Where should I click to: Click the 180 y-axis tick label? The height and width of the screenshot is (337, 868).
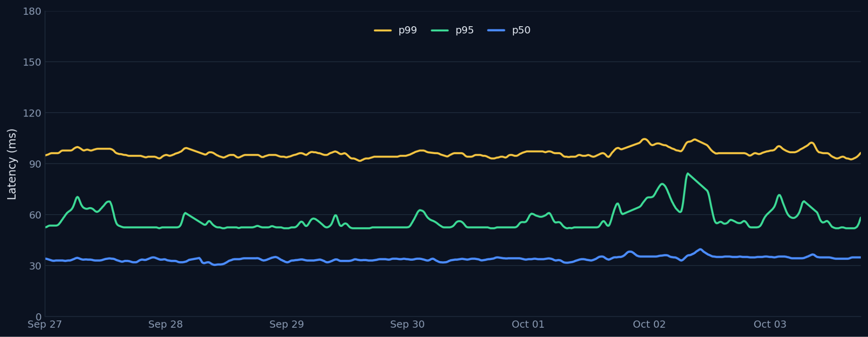click(x=32, y=11)
